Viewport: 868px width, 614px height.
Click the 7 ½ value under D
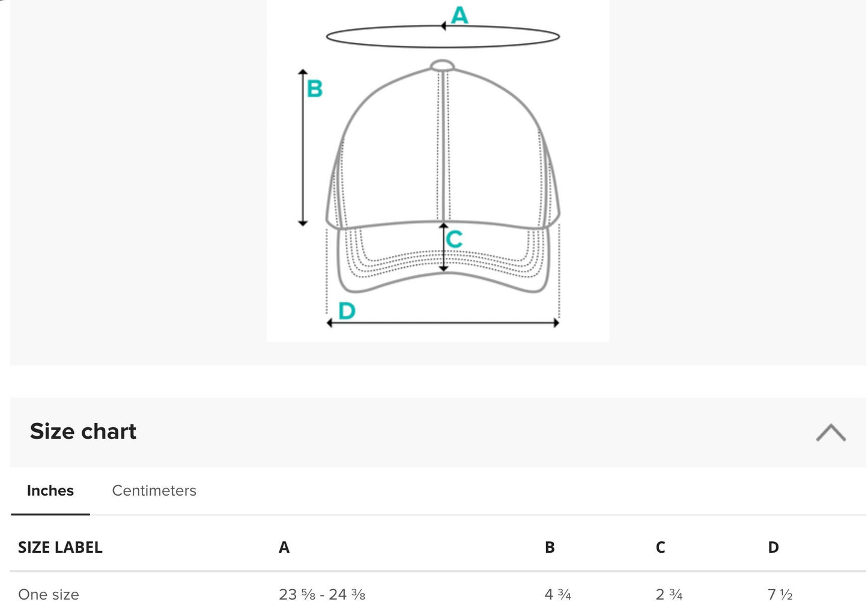coord(780,595)
